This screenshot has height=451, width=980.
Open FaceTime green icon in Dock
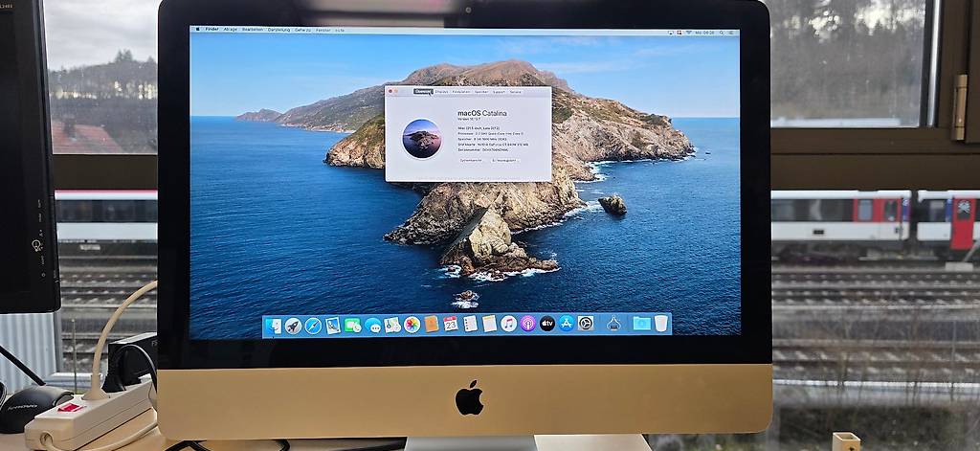(x=352, y=326)
